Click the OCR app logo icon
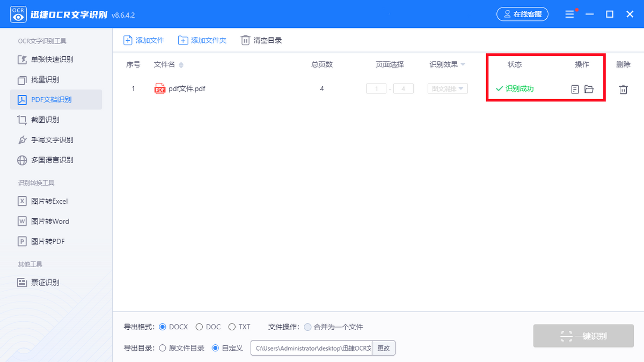Screen dimensions: 644x362 (x=18, y=14)
